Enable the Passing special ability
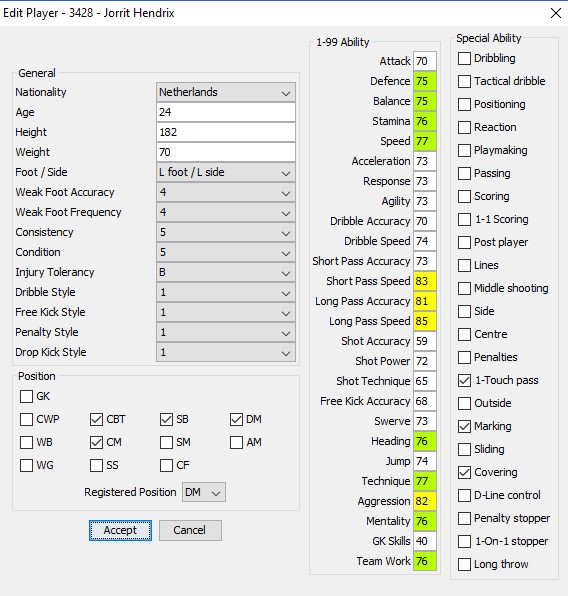Screen dimensions: 568x596 464,173
